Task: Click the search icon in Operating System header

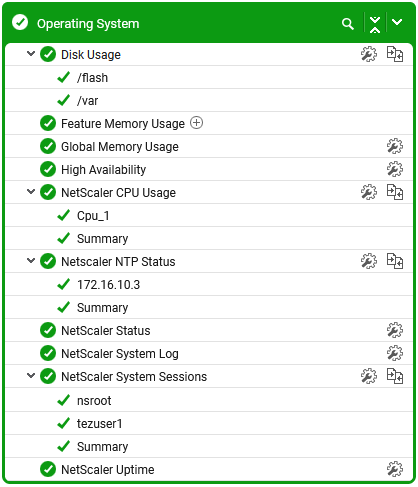Action: 348,24
